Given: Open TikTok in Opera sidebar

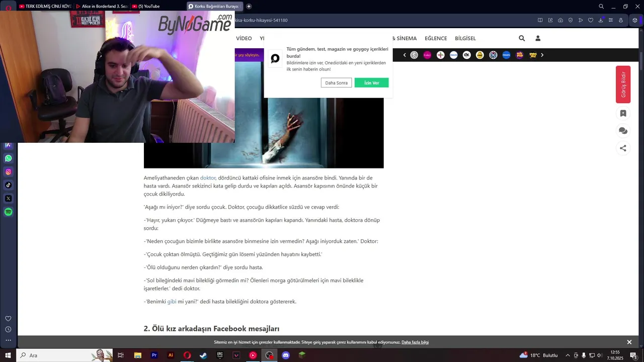Looking at the screenshot, I should (8, 185).
